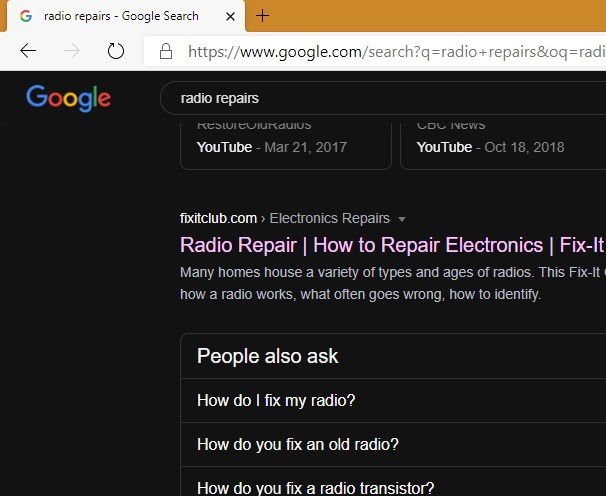The image size is (606, 496).
Task: Click the greyed-out forward arrow
Action: pos(72,51)
